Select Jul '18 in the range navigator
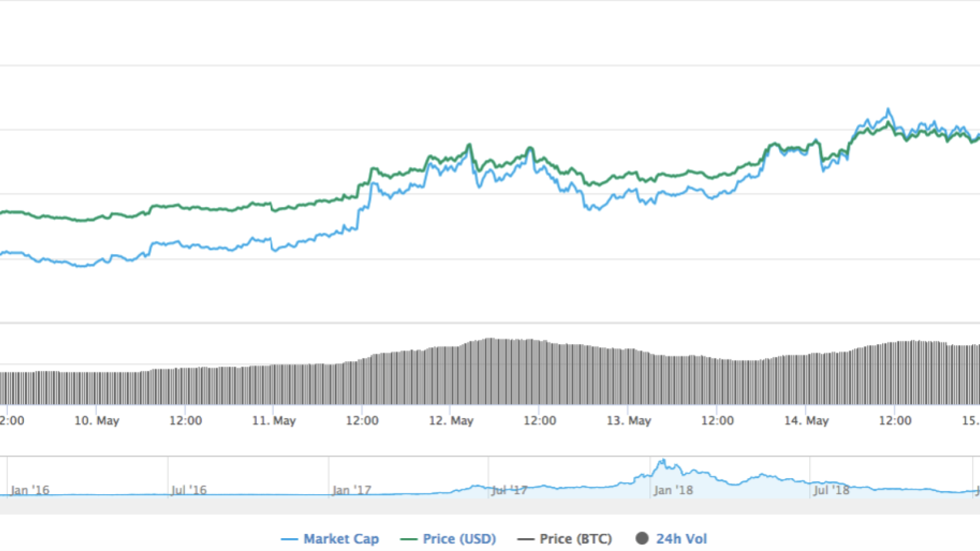Screen dimensions: 980x551 pyautogui.click(x=831, y=490)
